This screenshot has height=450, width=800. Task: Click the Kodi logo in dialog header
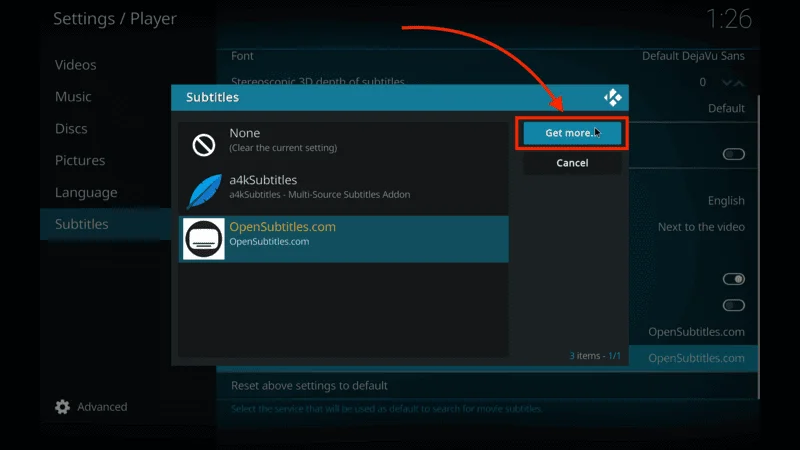point(613,97)
